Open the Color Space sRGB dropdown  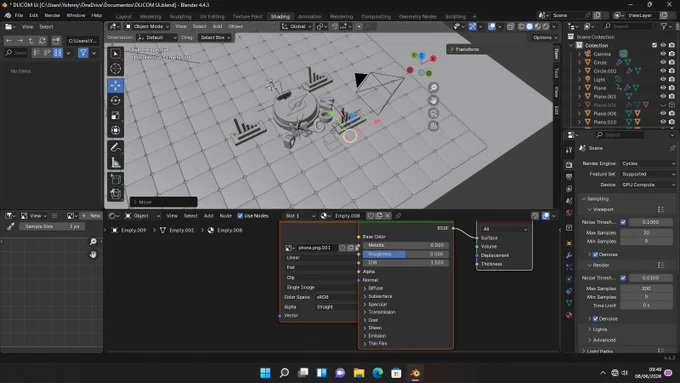[337, 297]
